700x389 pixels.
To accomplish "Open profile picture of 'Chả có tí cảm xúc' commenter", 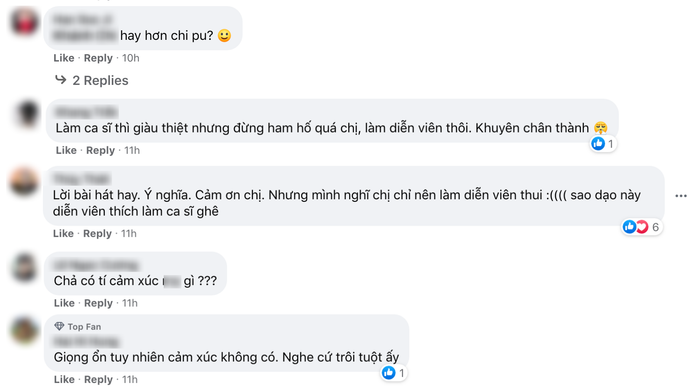I will click(24, 267).
